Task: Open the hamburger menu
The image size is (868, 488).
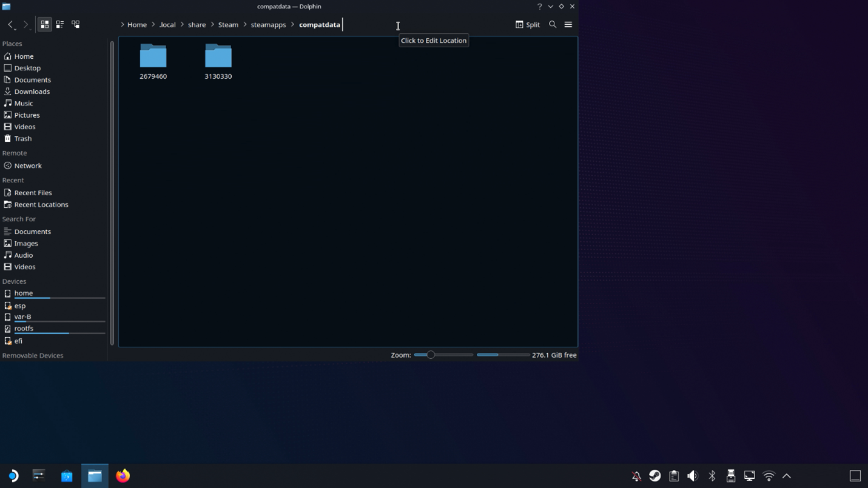Action: pyautogui.click(x=568, y=24)
